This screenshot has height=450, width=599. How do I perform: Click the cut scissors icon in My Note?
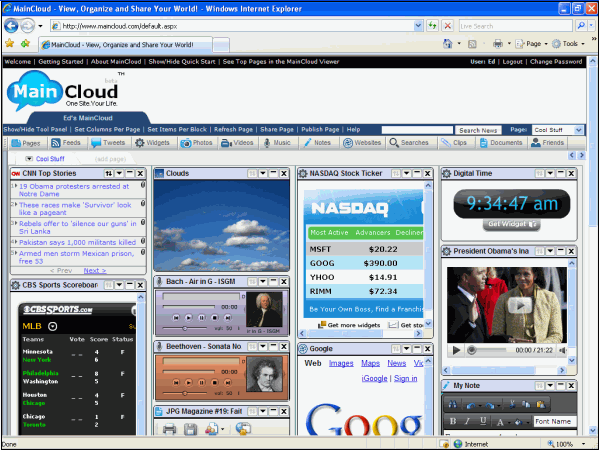click(x=512, y=404)
